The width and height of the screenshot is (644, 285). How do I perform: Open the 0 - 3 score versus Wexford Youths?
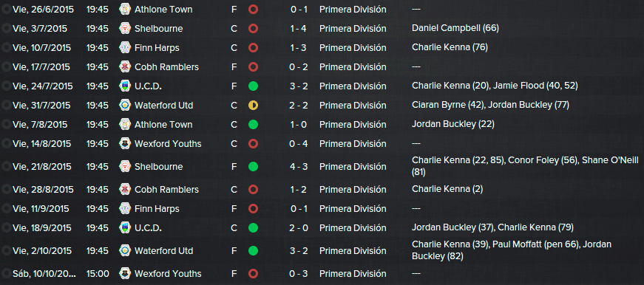click(299, 273)
